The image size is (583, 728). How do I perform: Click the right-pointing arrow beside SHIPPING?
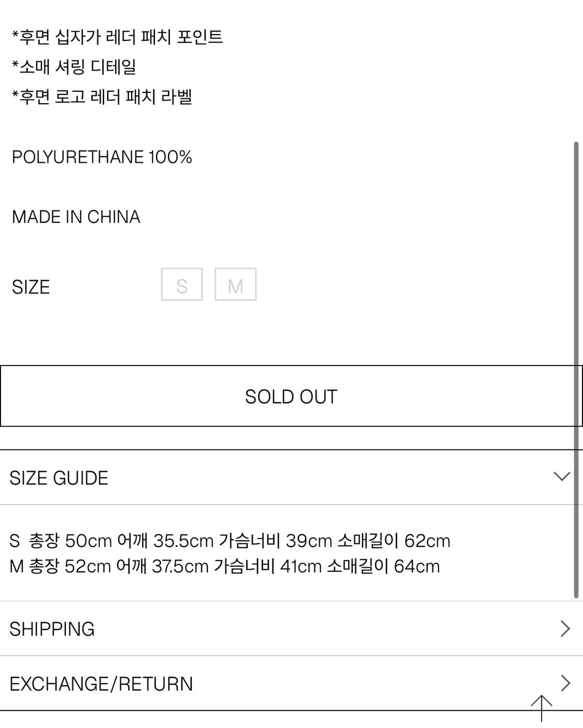(x=565, y=628)
